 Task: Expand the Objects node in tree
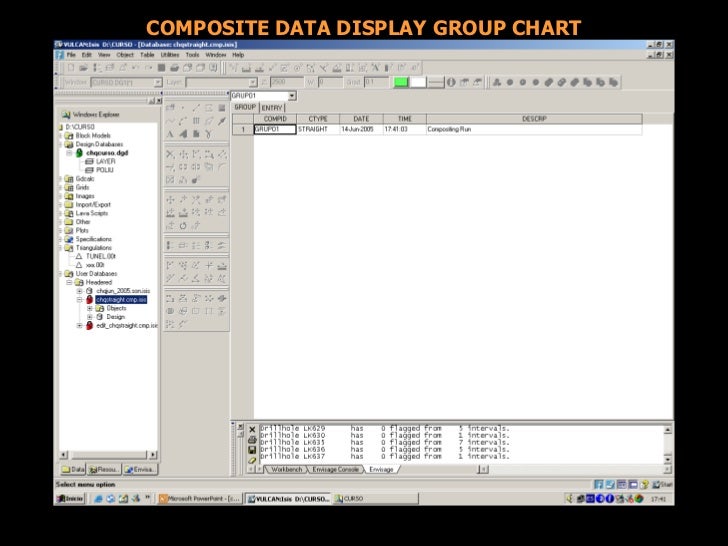(x=89, y=308)
